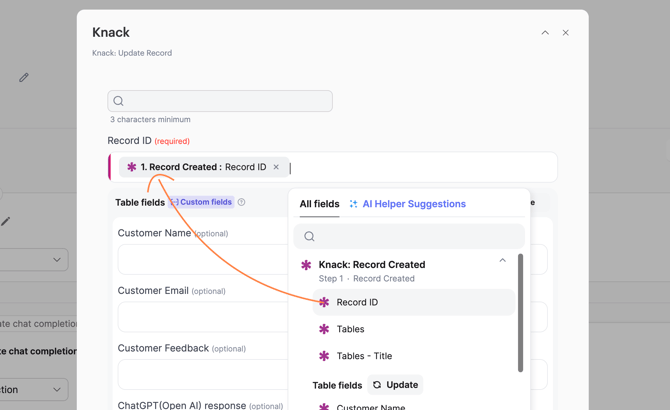Image resolution: width=670 pixels, height=410 pixels.
Task: Click the Knack asterisk icon next to Tables
Action: click(x=324, y=329)
